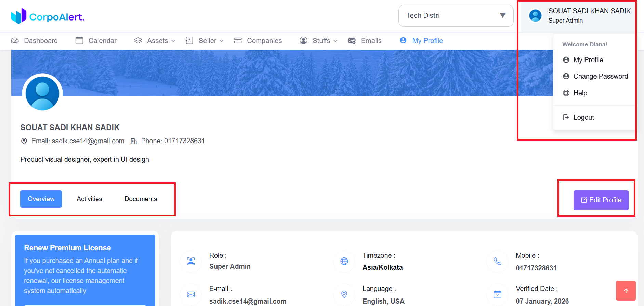Viewport: 644px width, 306px height.
Task: Click the Companies server icon
Action: coord(238,41)
